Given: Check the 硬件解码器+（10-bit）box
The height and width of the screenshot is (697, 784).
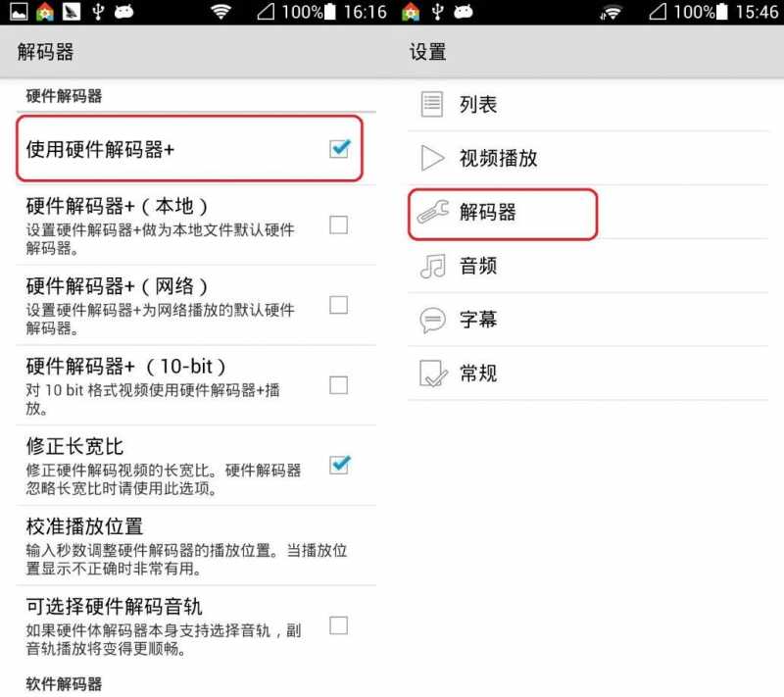Looking at the screenshot, I should click(338, 385).
